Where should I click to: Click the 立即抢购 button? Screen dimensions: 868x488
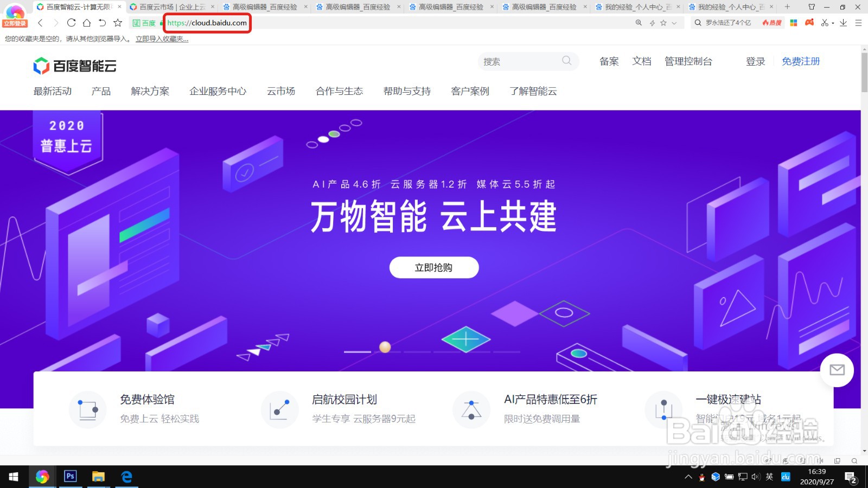pyautogui.click(x=433, y=267)
